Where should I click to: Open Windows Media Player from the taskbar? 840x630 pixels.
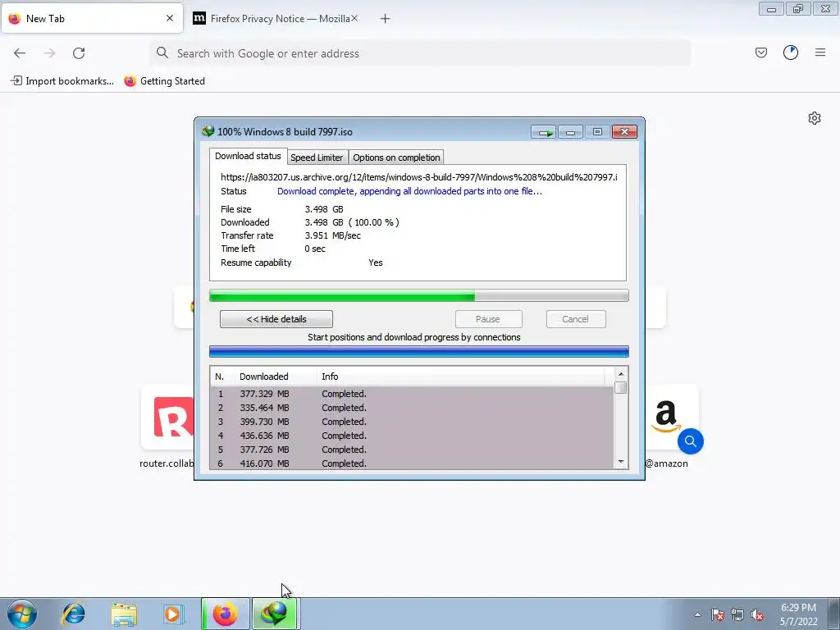click(173, 614)
